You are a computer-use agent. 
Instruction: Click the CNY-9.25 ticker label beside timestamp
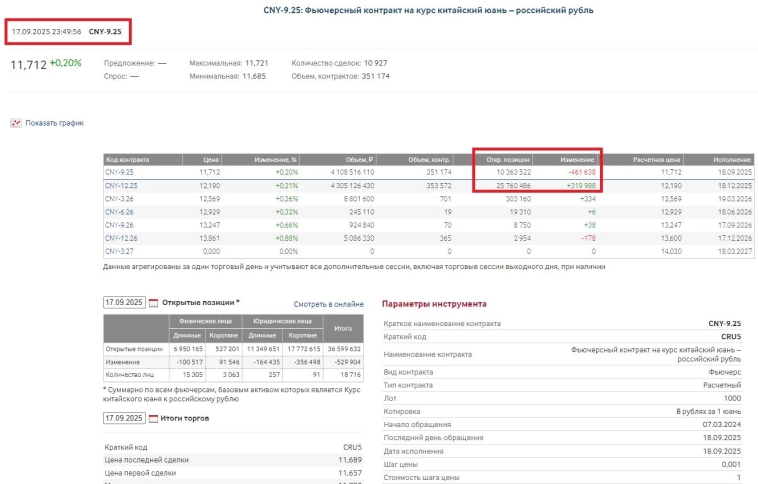pos(105,32)
